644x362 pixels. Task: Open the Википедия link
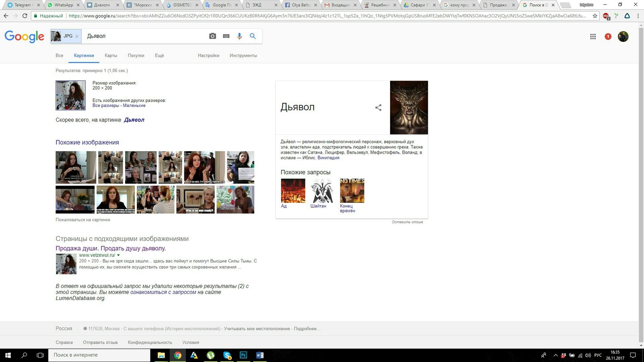click(328, 158)
